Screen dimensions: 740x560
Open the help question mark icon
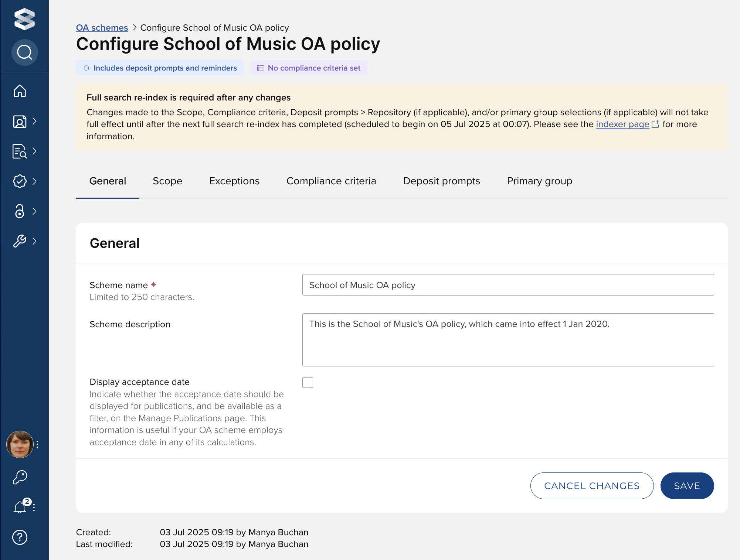click(x=20, y=537)
